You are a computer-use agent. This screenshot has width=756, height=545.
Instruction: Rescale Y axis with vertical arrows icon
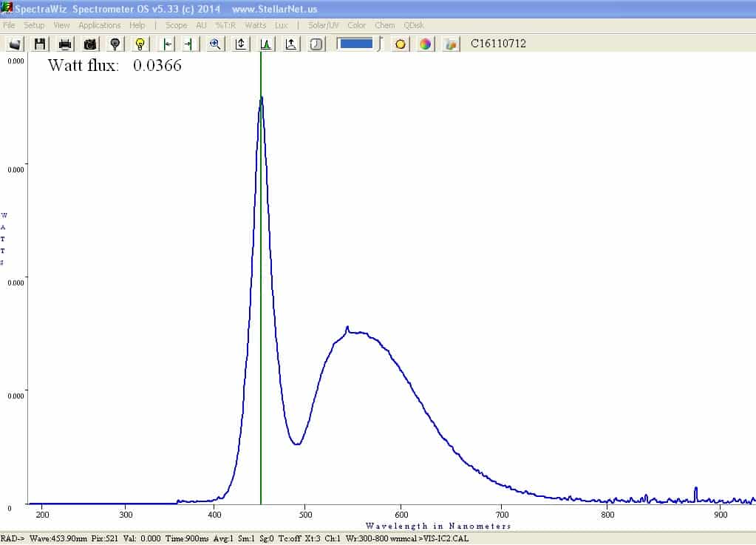[x=241, y=44]
